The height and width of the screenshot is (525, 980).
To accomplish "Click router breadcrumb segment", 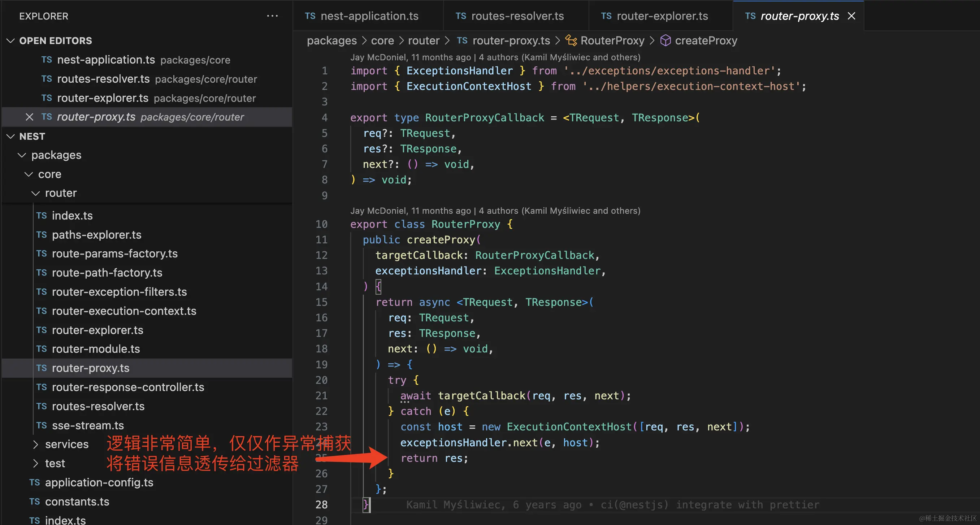I will pyautogui.click(x=424, y=41).
